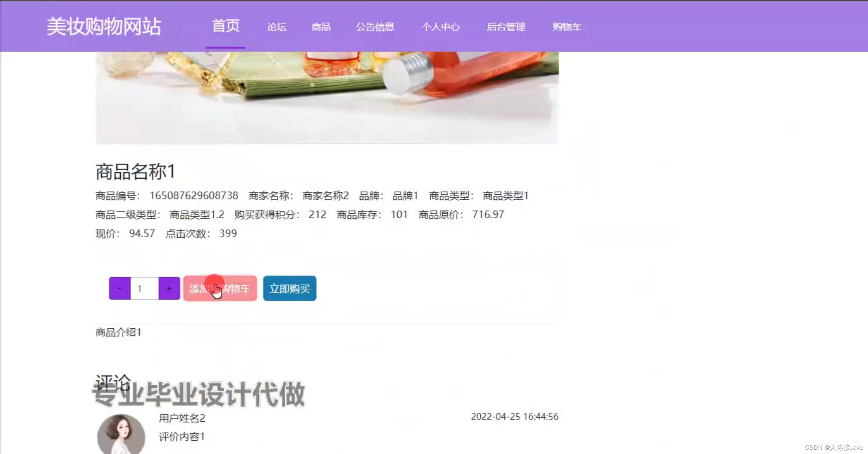
Task: Click the plus quantity button
Action: (169, 288)
